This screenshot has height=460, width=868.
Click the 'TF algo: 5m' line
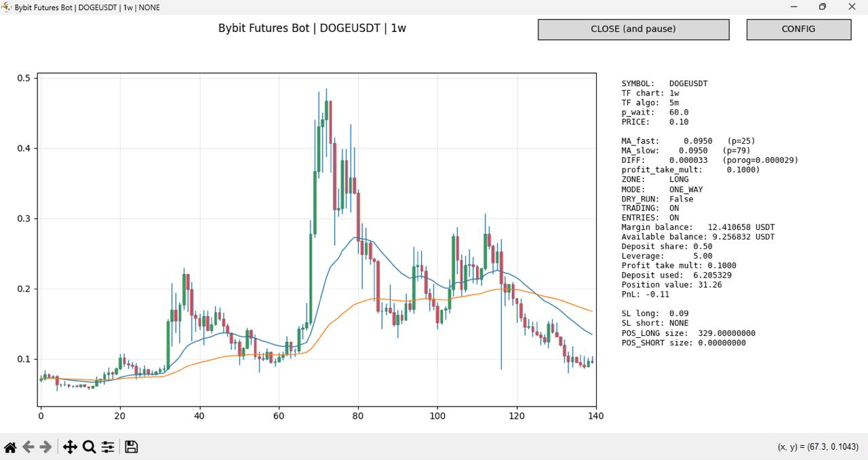coord(650,102)
